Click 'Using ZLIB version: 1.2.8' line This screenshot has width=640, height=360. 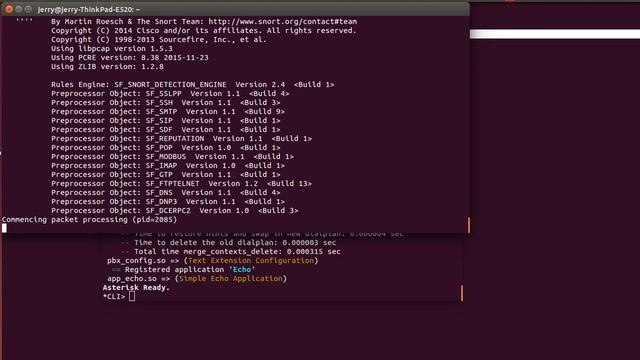pos(107,67)
